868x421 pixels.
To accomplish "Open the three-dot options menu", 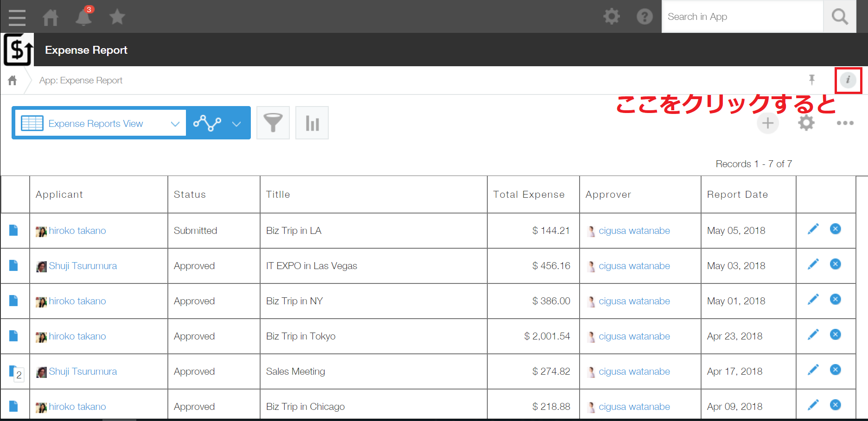I will (x=845, y=123).
